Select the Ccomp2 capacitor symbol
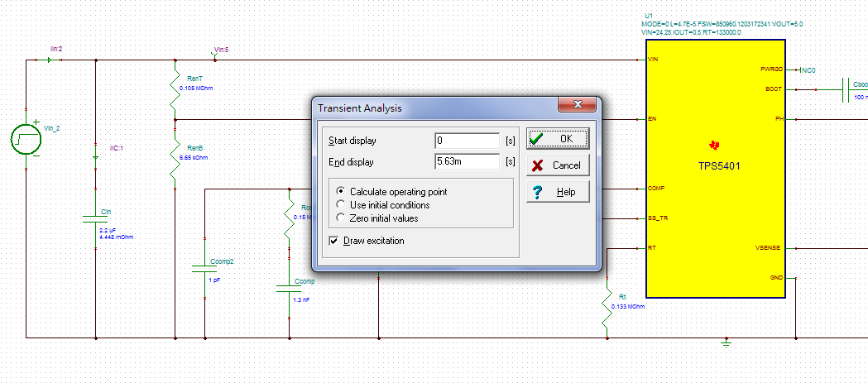This screenshot has height=383, width=868. coord(205,269)
